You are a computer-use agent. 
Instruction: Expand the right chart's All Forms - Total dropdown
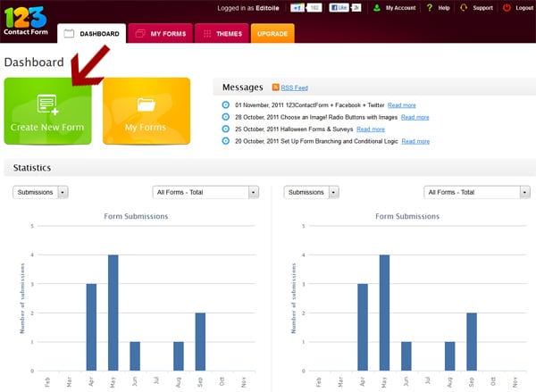[477, 192]
